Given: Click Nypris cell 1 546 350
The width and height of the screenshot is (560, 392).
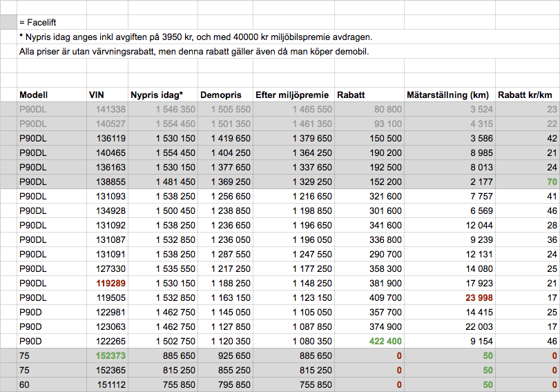Looking at the screenshot, I should (163, 109).
